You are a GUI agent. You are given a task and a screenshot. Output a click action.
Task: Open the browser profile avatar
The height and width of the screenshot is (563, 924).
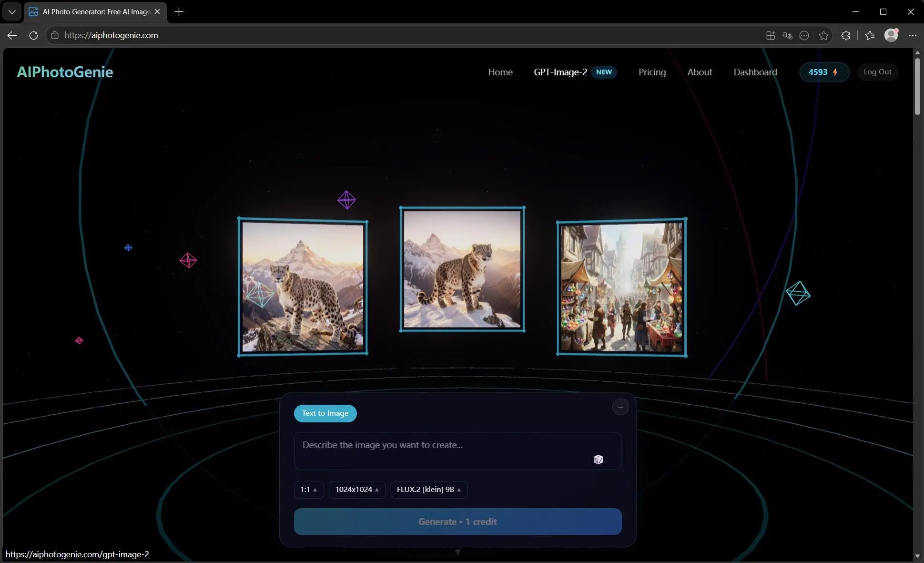pos(891,35)
